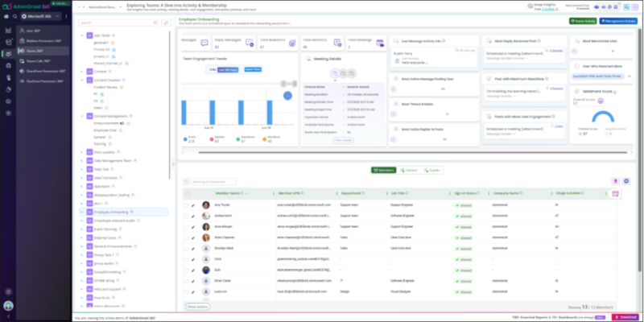
Task: Expand the Event Planning tree node
Action: (82, 229)
